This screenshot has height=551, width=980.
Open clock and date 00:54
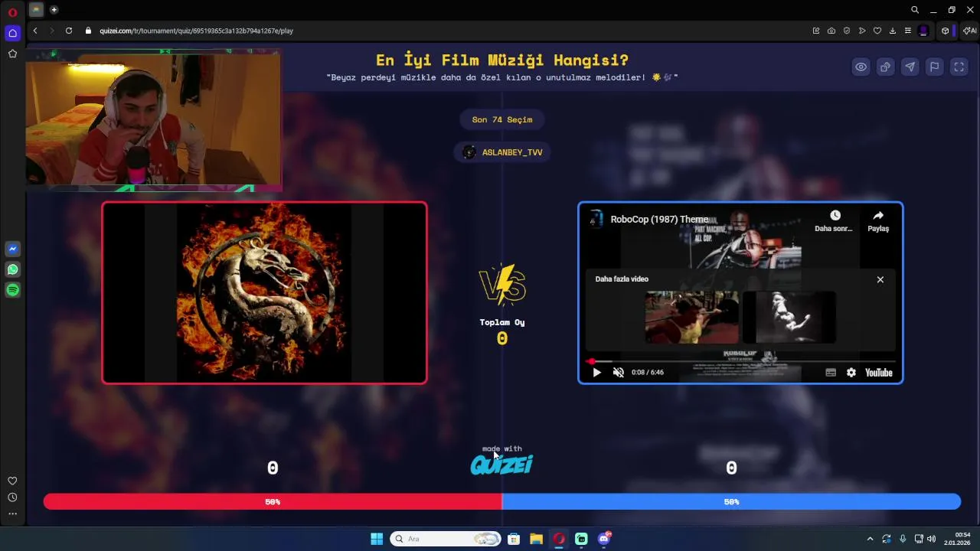coord(957,539)
